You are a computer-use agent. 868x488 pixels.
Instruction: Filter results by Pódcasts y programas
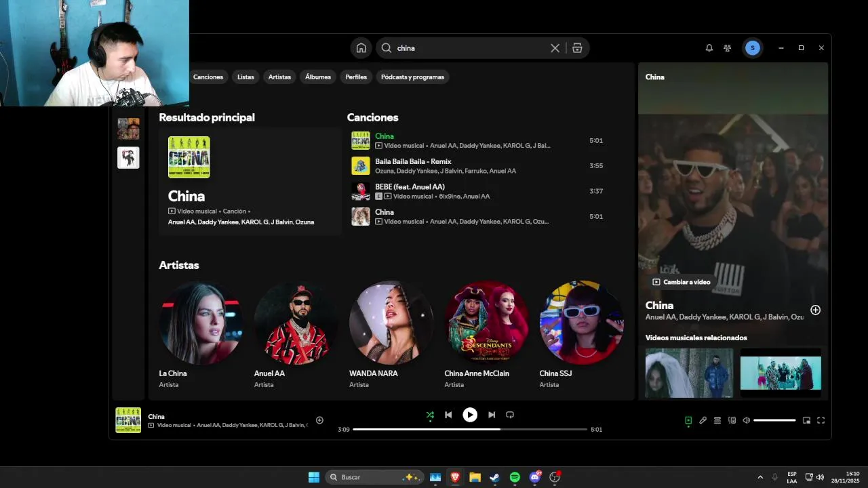pyautogui.click(x=412, y=77)
